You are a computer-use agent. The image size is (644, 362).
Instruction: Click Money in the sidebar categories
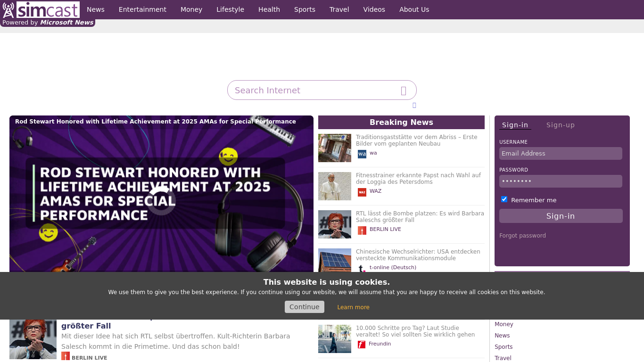[x=504, y=324]
